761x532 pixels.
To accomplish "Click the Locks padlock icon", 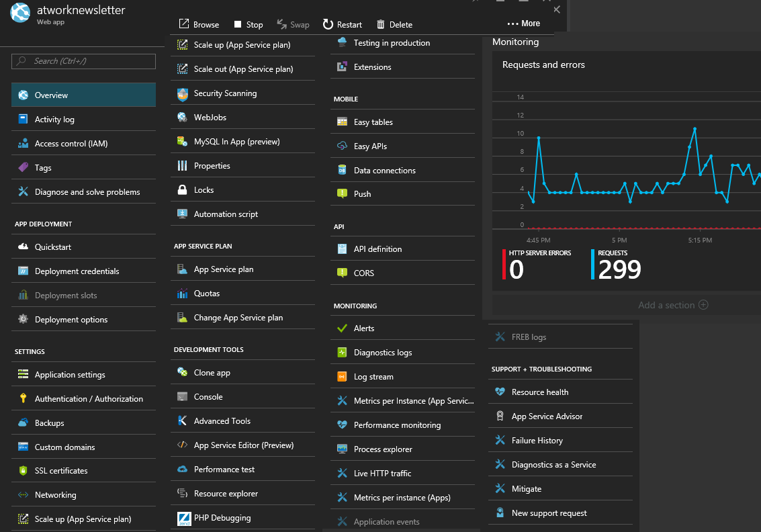I will click(x=182, y=190).
